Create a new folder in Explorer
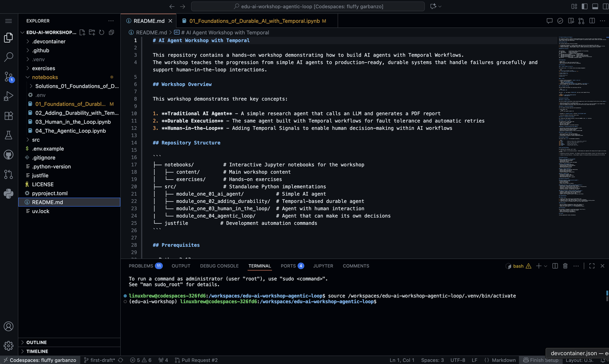The height and width of the screenshot is (364, 609). tap(92, 32)
